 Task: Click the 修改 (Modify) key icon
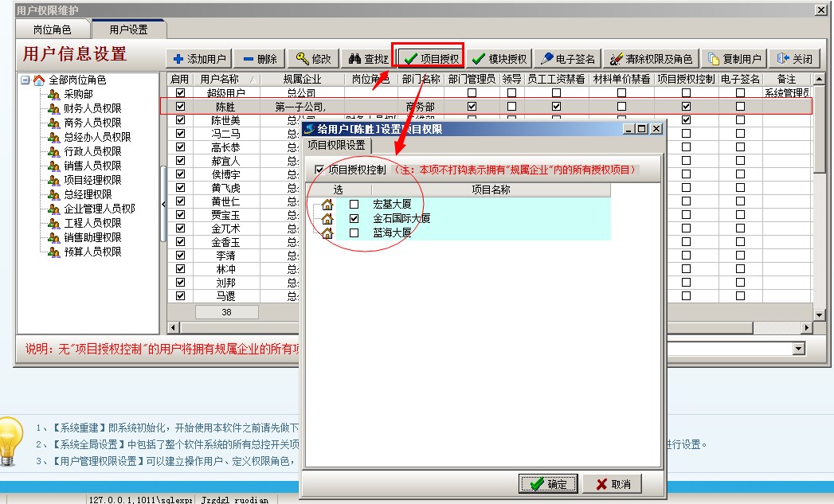point(303,59)
